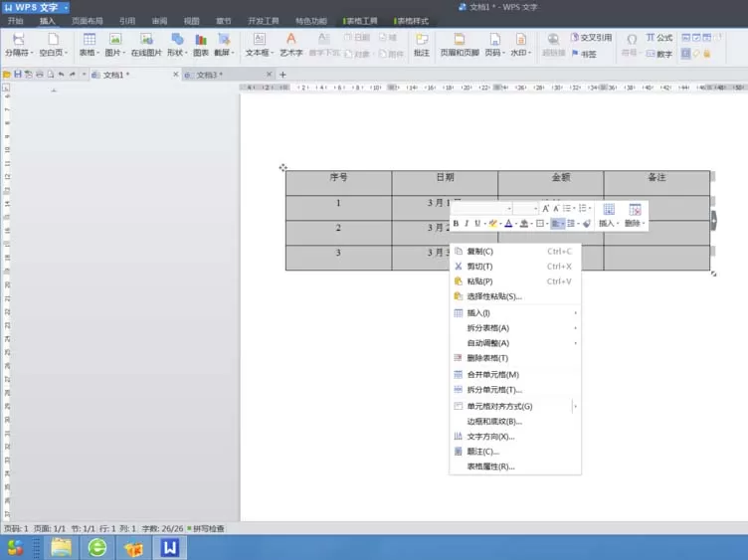Click the undo arrow in quick access toolbar
748x560 pixels.
(61, 75)
